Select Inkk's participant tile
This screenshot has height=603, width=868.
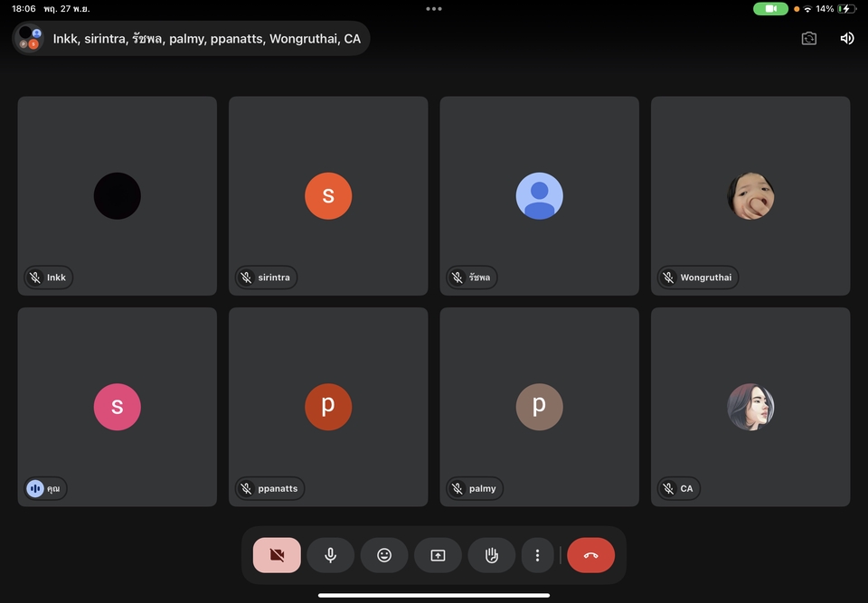coord(118,195)
